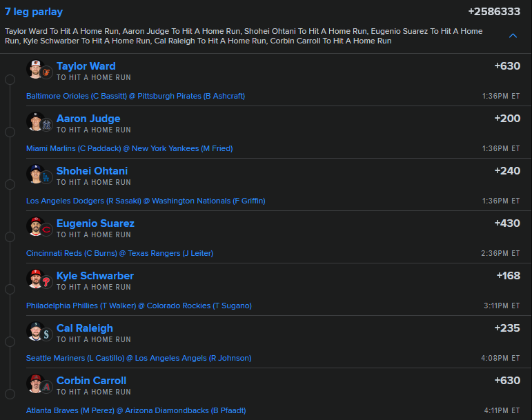The width and height of the screenshot is (532, 420).
Task: Click the 7 leg parlay title
Action: coord(34,12)
